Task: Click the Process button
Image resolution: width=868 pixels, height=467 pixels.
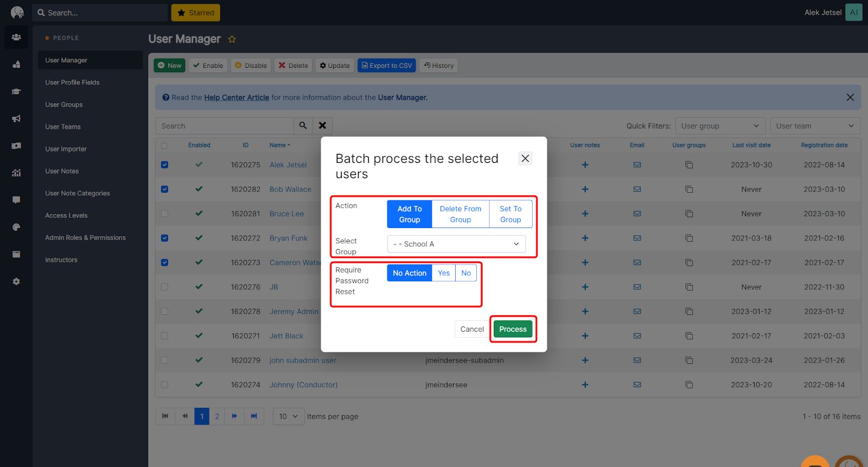Action: coord(513,329)
